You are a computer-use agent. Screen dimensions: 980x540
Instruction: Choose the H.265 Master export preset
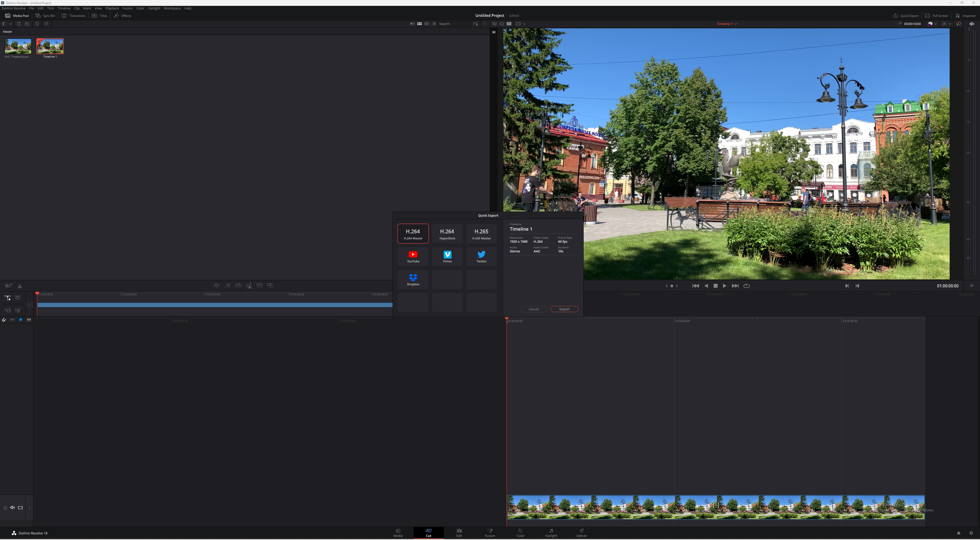pyautogui.click(x=481, y=234)
